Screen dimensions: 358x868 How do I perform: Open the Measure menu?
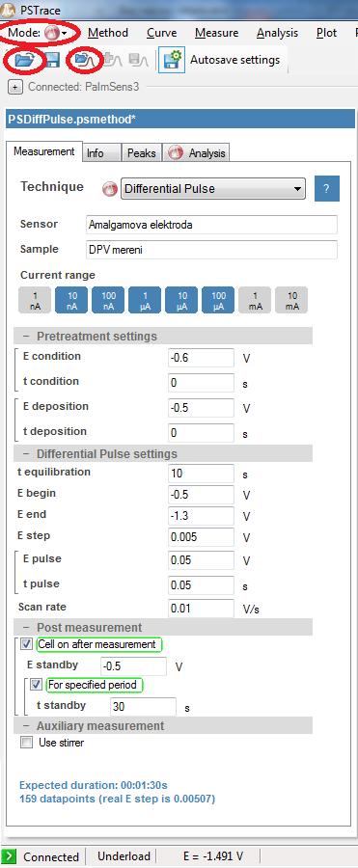pyautogui.click(x=216, y=33)
